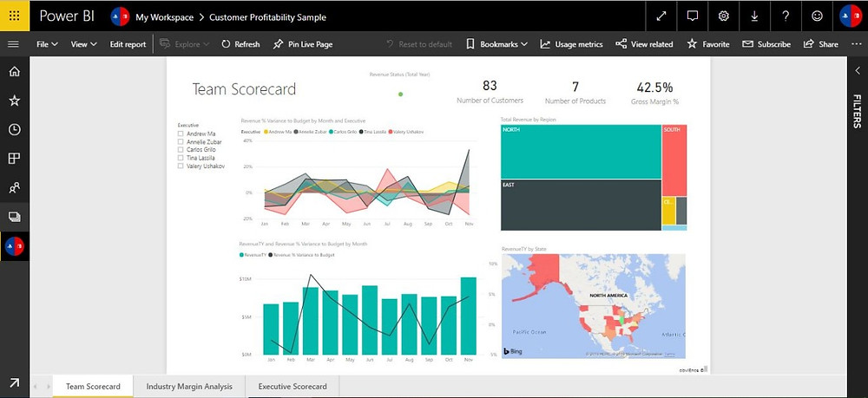Click the Bing logo on the map
This screenshot has width=868, height=398.
(x=513, y=351)
